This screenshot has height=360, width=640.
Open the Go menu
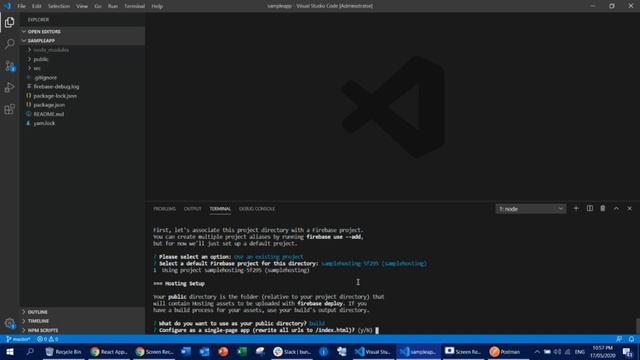98,6
